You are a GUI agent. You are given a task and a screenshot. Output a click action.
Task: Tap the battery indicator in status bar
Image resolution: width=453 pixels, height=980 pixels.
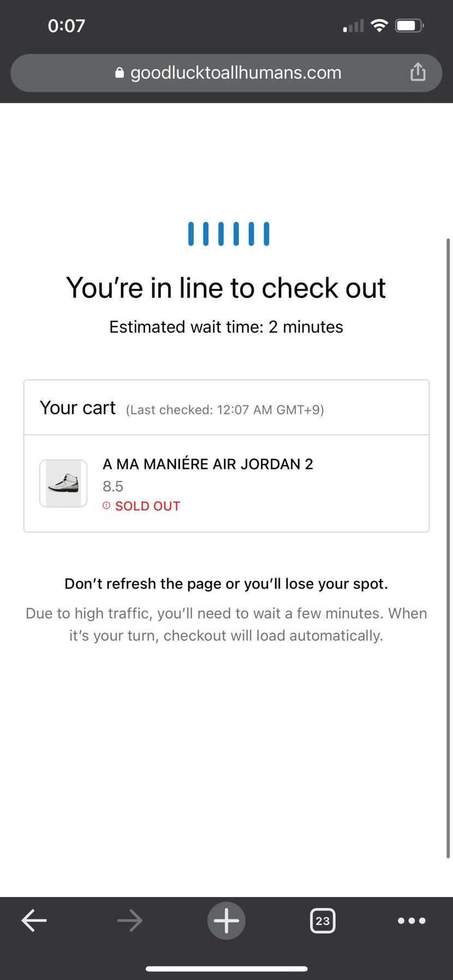click(410, 25)
